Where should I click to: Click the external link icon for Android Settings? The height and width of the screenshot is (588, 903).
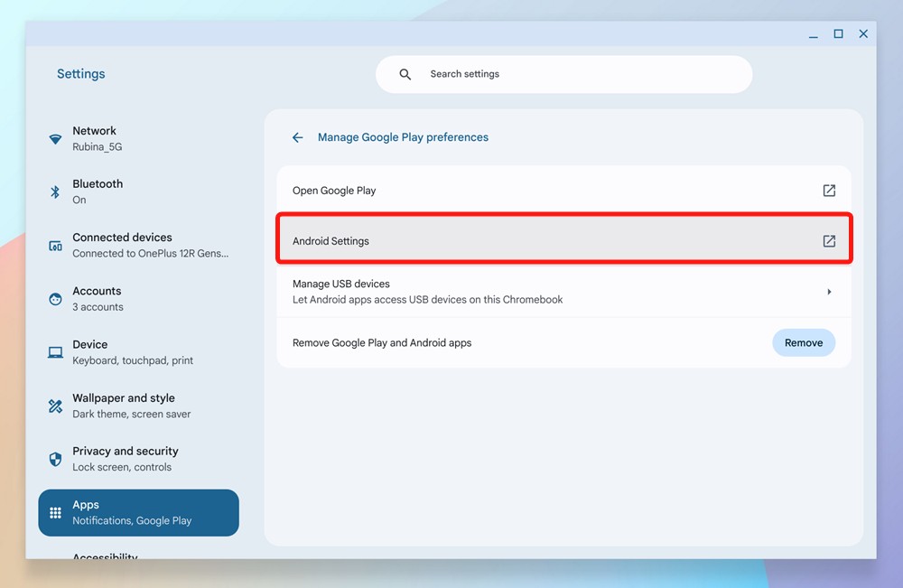click(x=829, y=241)
